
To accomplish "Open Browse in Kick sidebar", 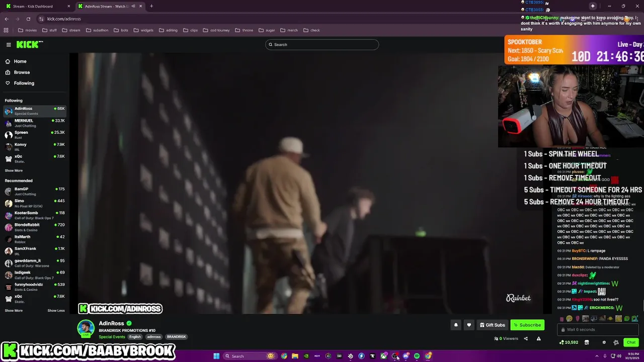I will 22,72.
